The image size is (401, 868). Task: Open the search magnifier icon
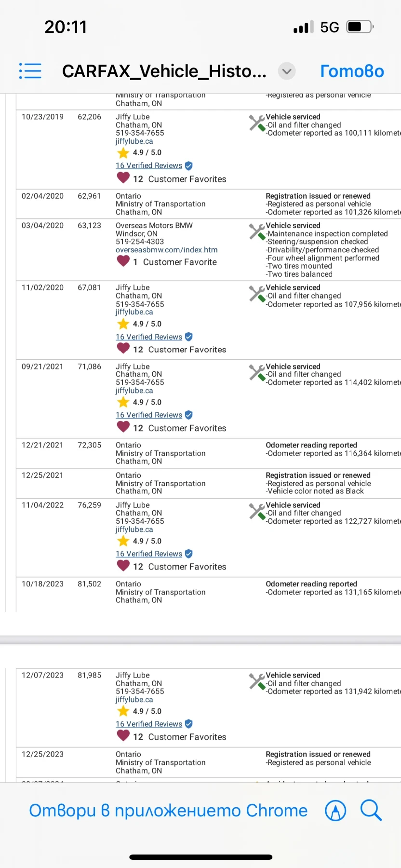(371, 810)
